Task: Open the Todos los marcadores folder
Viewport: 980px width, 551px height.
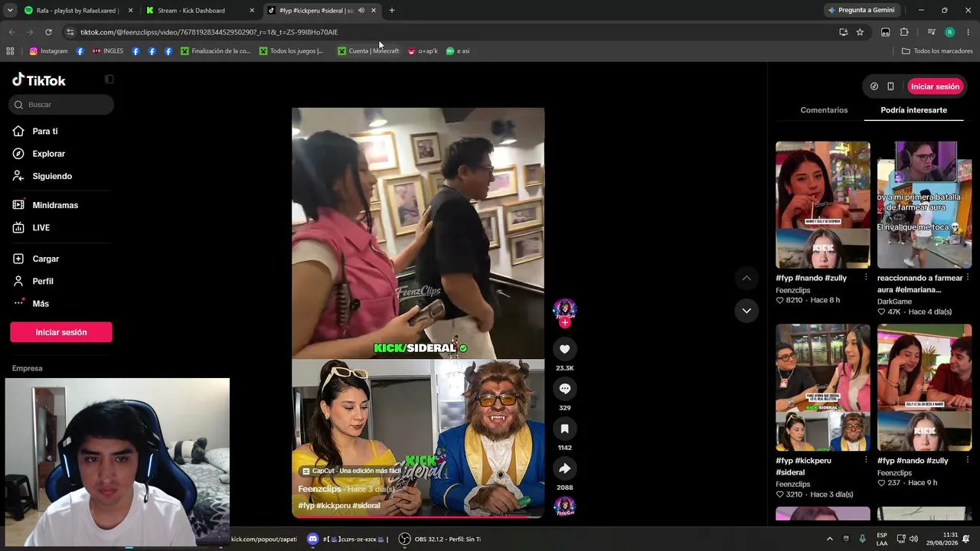Action: coord(937,51)
